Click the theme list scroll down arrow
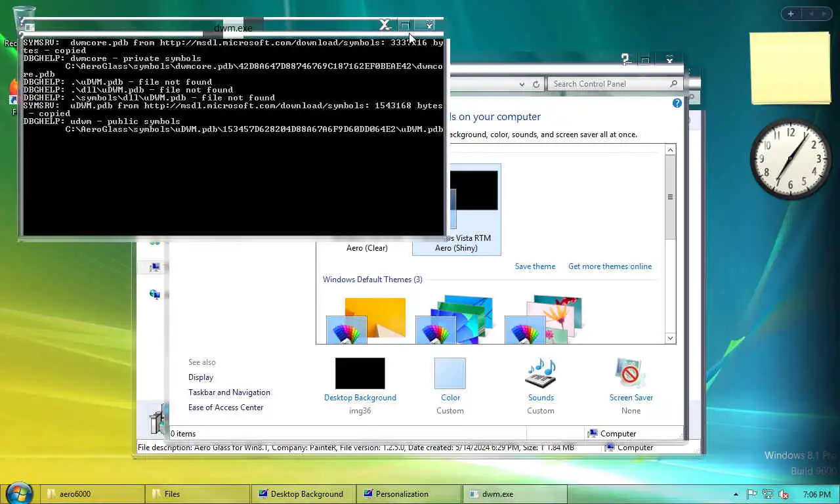Image resolution: width=840 pixels, height=504 pixels. pos(670,338)
